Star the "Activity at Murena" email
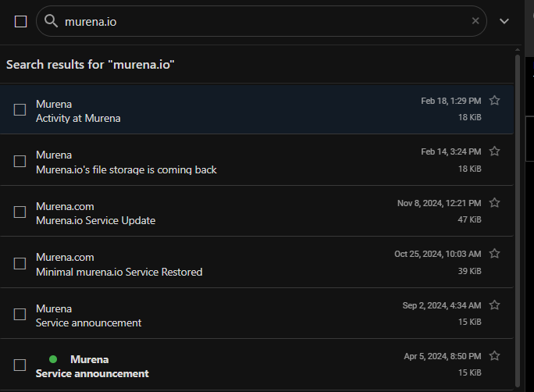This screenshot has height=392, width=534. click(494, 101)
